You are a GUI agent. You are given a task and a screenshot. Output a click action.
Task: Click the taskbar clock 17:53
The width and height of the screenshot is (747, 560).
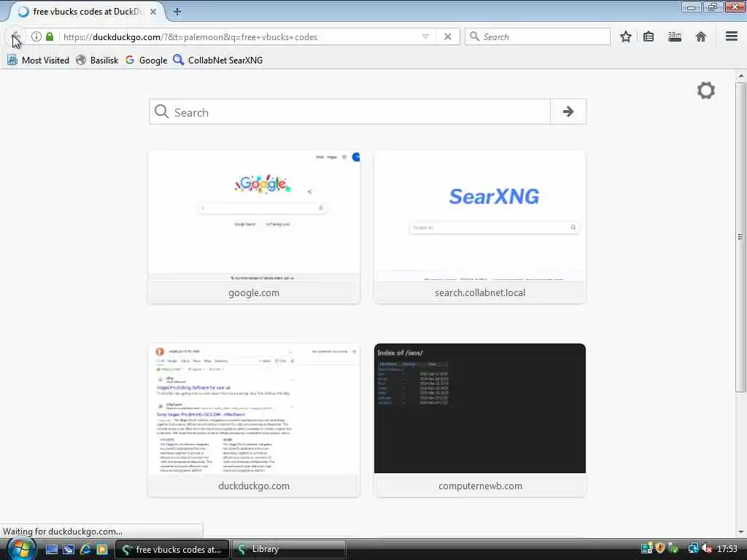[x=727, y=549]
